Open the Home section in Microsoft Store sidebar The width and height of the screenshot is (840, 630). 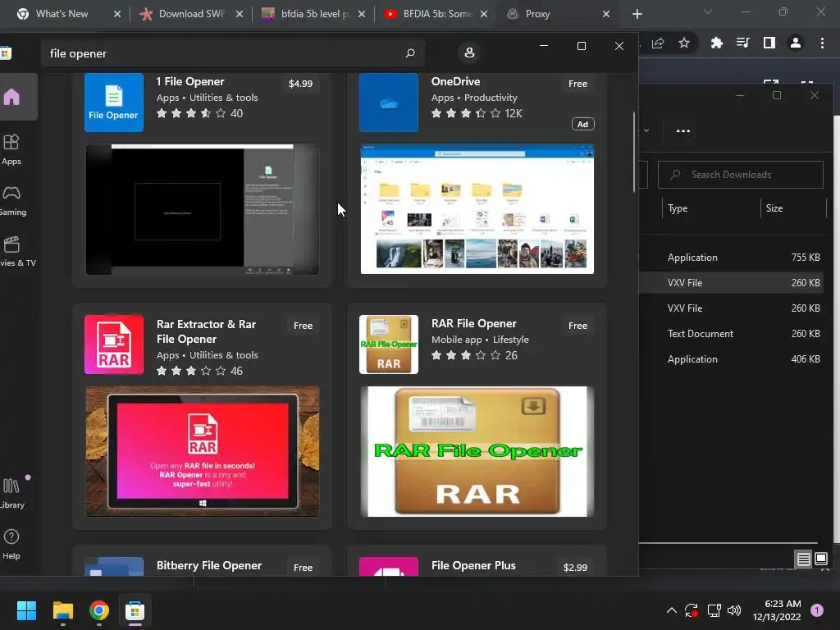click(x=11, y=98)
